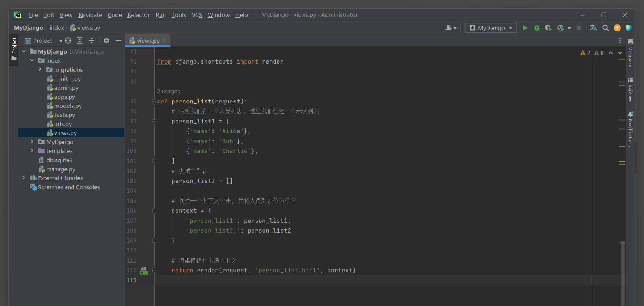
Task: Open the Notifications tool window
Action: (631, 129)
